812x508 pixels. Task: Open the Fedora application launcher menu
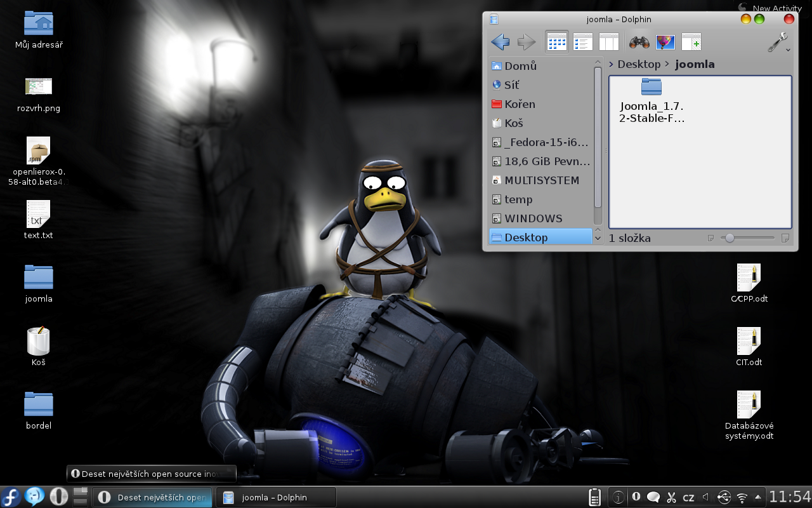(x=11, y=497)
